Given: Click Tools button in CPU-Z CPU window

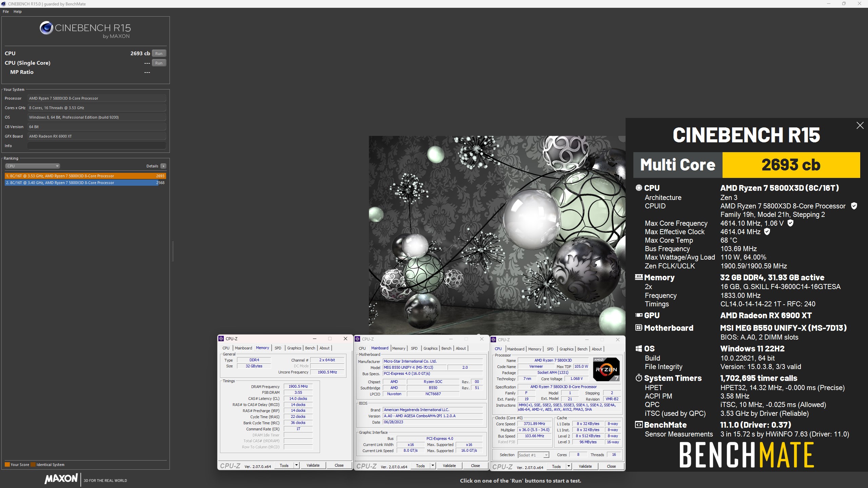Looking at the screenshot, I should click(556, 466).
